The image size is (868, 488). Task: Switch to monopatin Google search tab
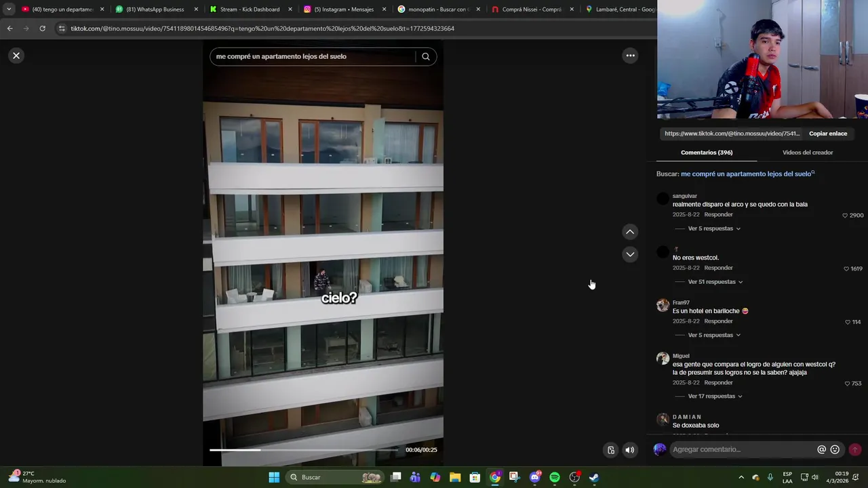[x=437, y=9]
